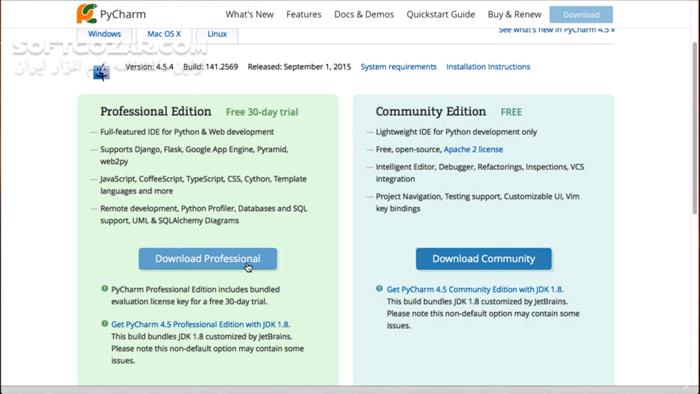Click the green FREE label

(x=511, y=112)
